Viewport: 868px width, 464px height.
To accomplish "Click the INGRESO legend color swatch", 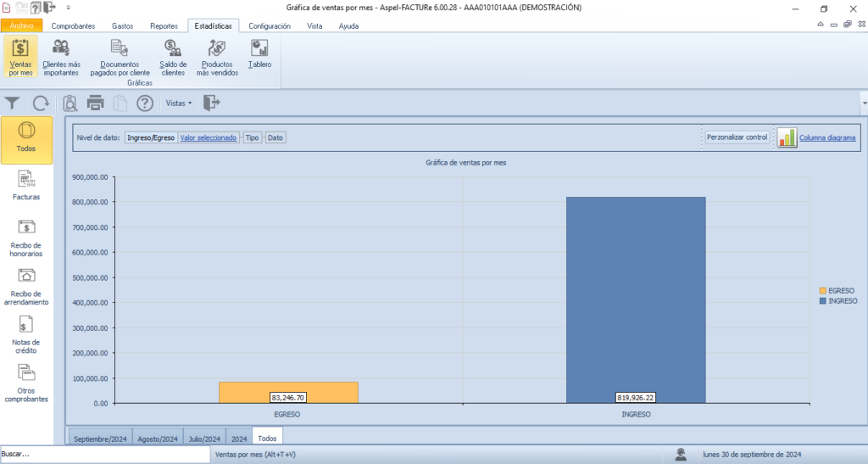I will click(822, 301).
